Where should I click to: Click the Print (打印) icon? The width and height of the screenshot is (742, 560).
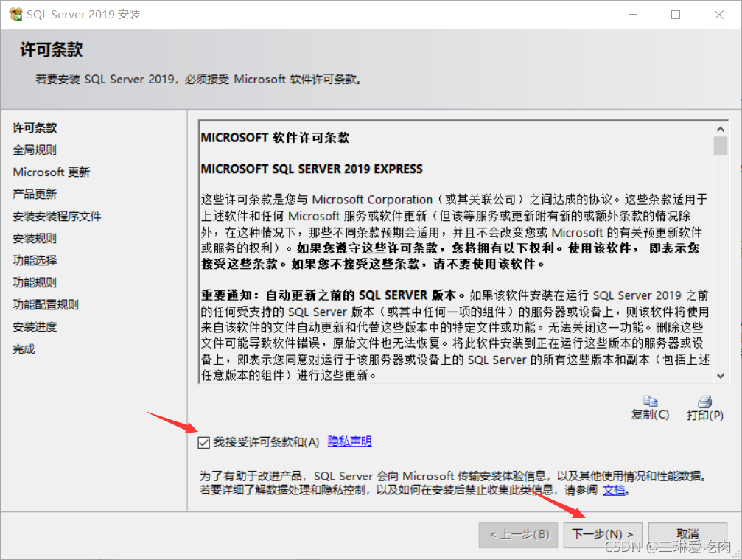[704, 402]
